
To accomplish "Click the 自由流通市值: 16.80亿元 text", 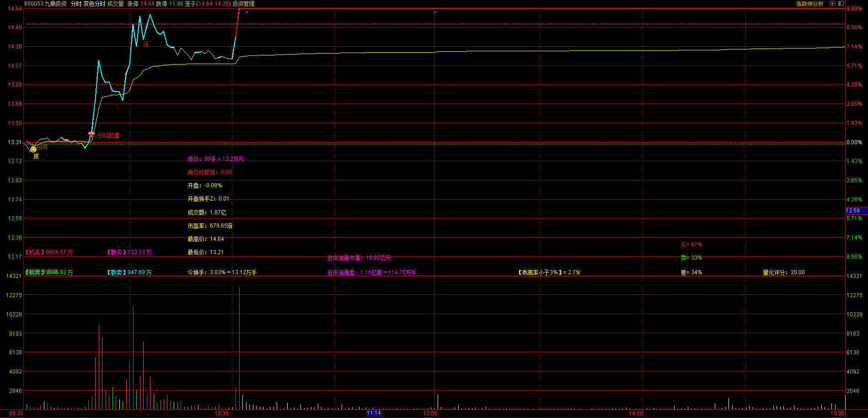I will point(359,258).
